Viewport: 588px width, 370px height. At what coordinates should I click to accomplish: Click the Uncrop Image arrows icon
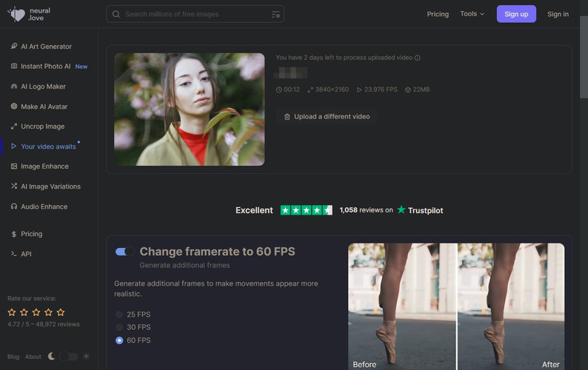pos(14,127)
